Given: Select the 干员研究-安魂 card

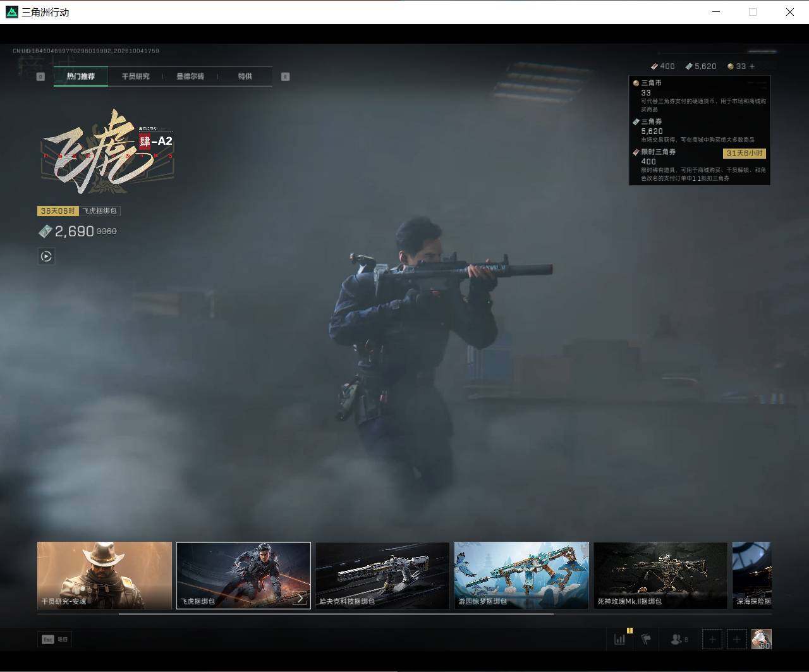Looking at the screenshot, I should click(104, 575).
